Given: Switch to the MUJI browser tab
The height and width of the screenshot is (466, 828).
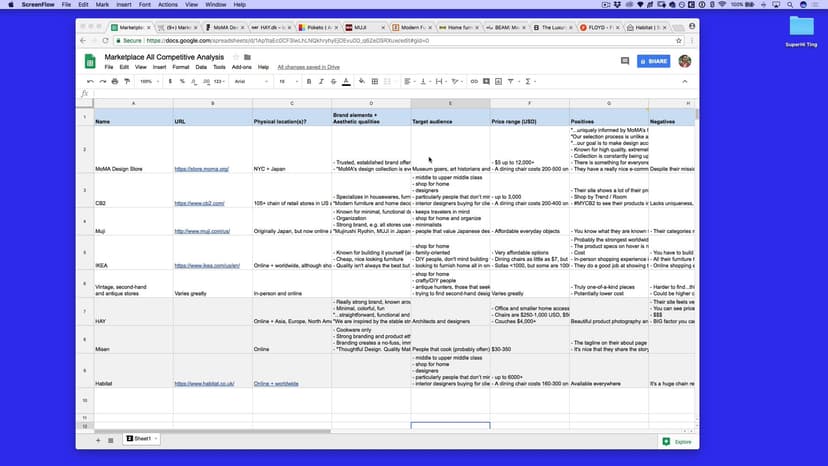Looking at the screenshot, I should 367,28.
